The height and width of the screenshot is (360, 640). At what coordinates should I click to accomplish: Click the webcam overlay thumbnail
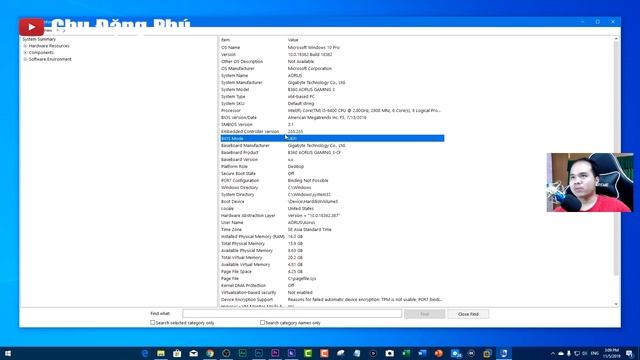590,182
